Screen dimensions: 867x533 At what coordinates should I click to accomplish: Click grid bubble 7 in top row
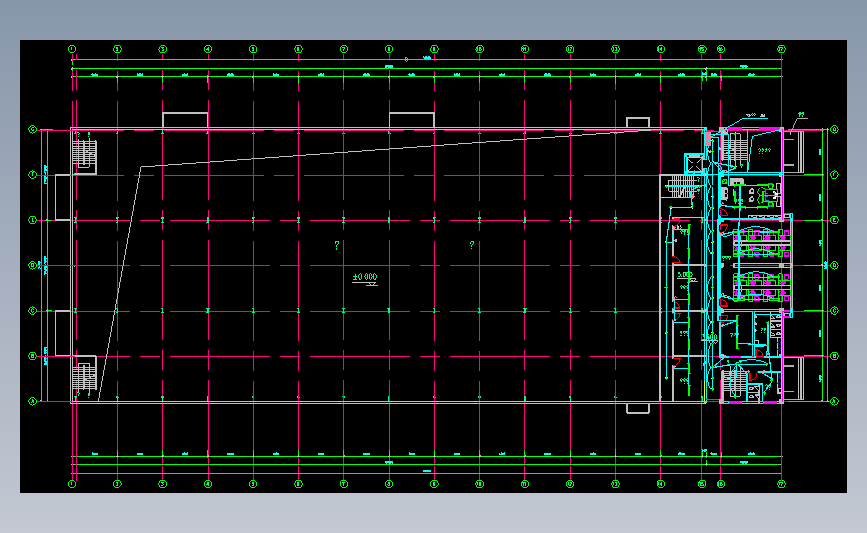(x=343, y=49)
